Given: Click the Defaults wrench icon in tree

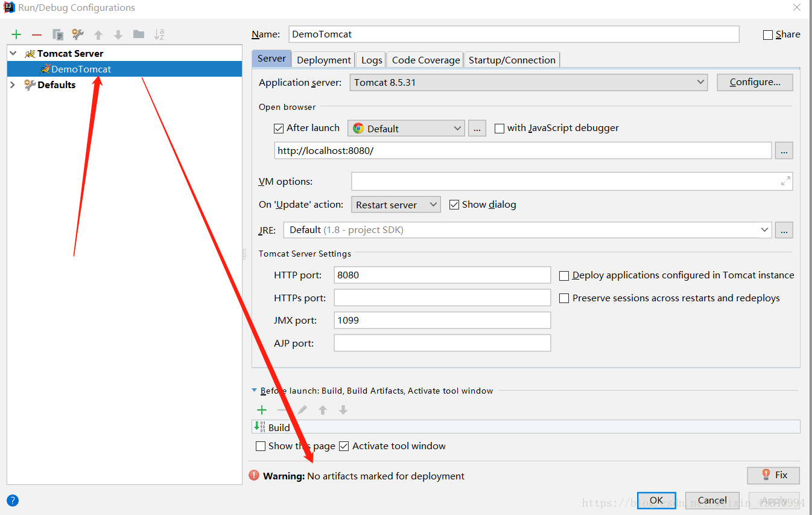Looking at the screenshot, I should [30, 85].
